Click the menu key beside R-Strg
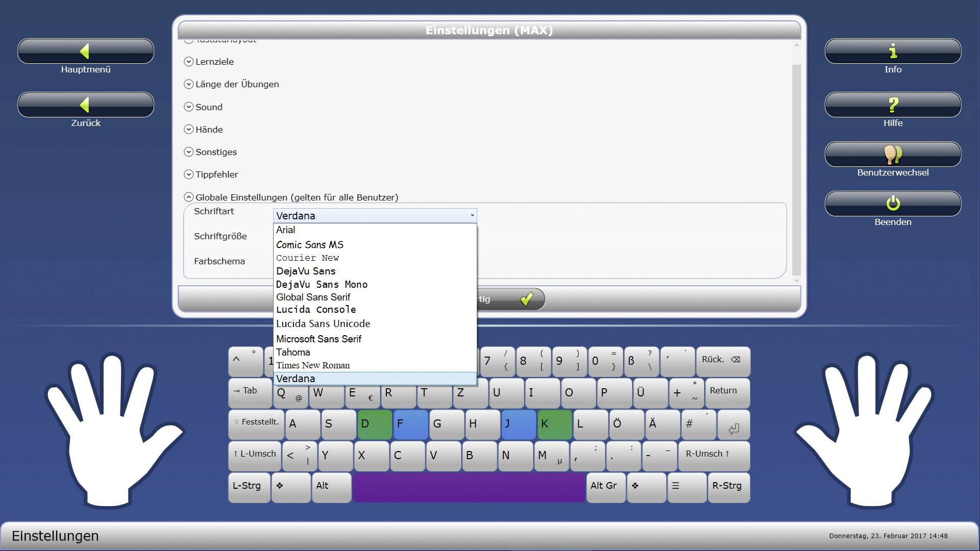 tap(687, 488)
